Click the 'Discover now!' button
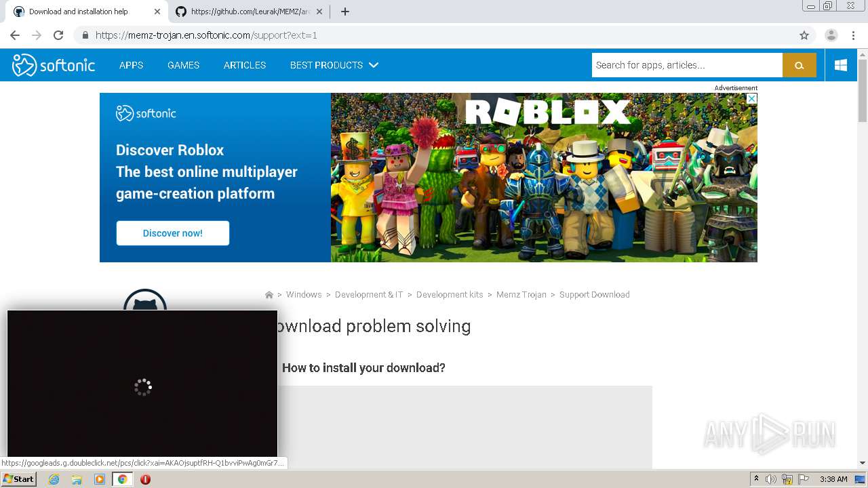868x488 pixels. point(172,233)
